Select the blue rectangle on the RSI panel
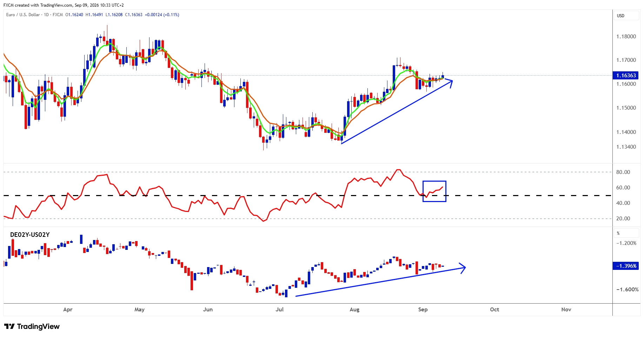 pos(434,191)
